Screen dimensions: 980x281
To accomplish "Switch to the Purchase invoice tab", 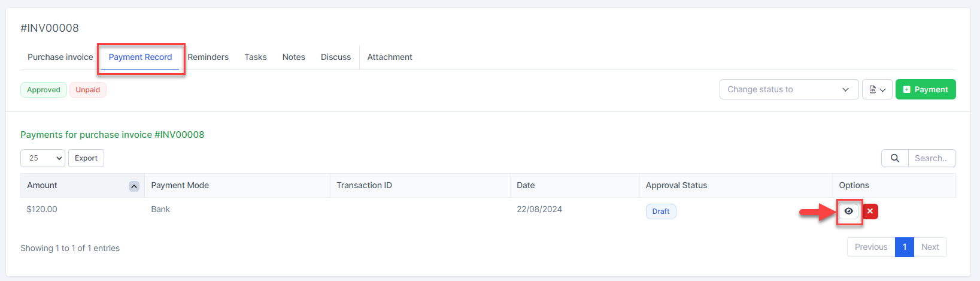I will click(x=60, y=58).
